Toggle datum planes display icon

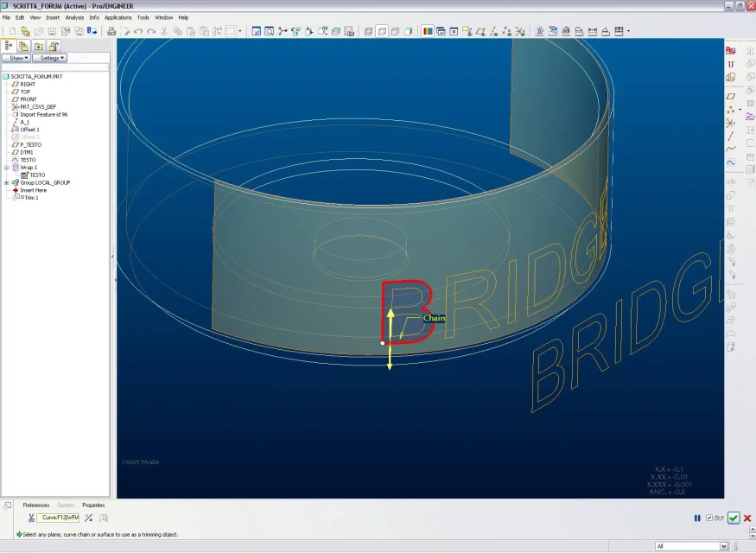pyautogui.click(x=480, y=31)
